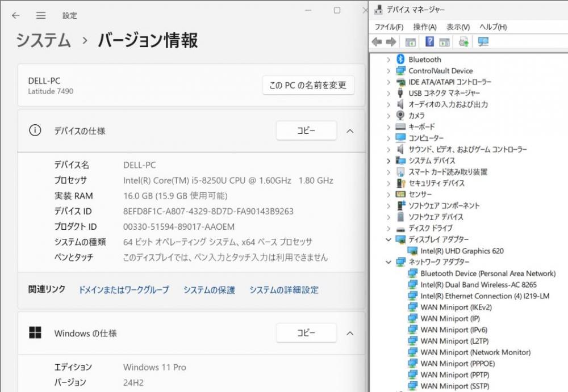
Task: Click the update driver toolbar icon with green arrow
Action: coord(463,41)
